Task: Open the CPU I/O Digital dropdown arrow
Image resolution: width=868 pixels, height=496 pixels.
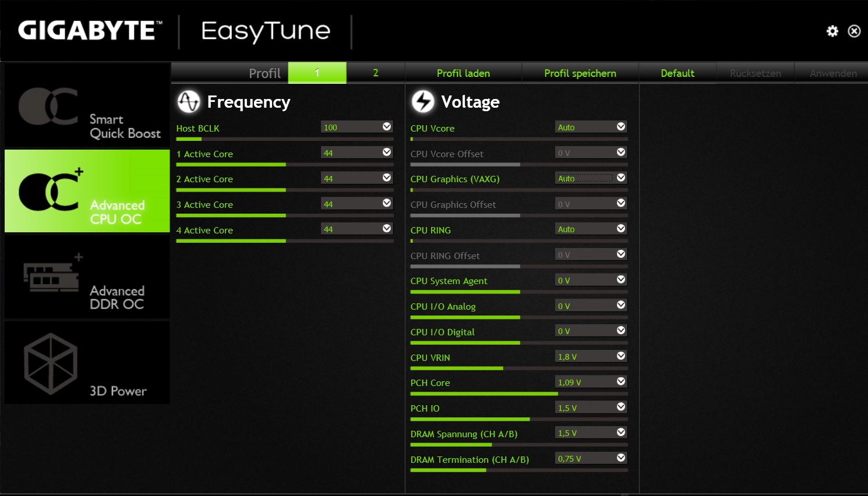Action: point(621,331)
